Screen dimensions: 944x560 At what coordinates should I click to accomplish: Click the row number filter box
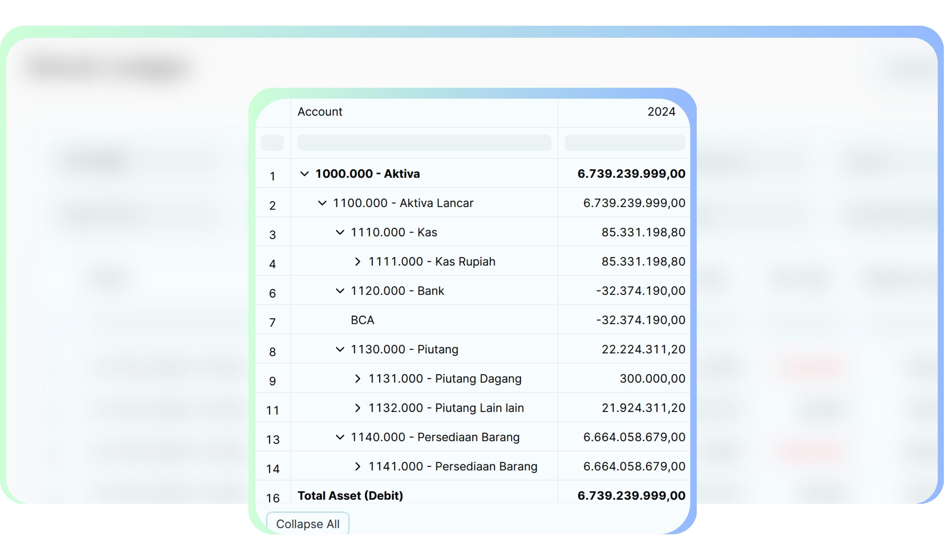[x=272, y=143]
